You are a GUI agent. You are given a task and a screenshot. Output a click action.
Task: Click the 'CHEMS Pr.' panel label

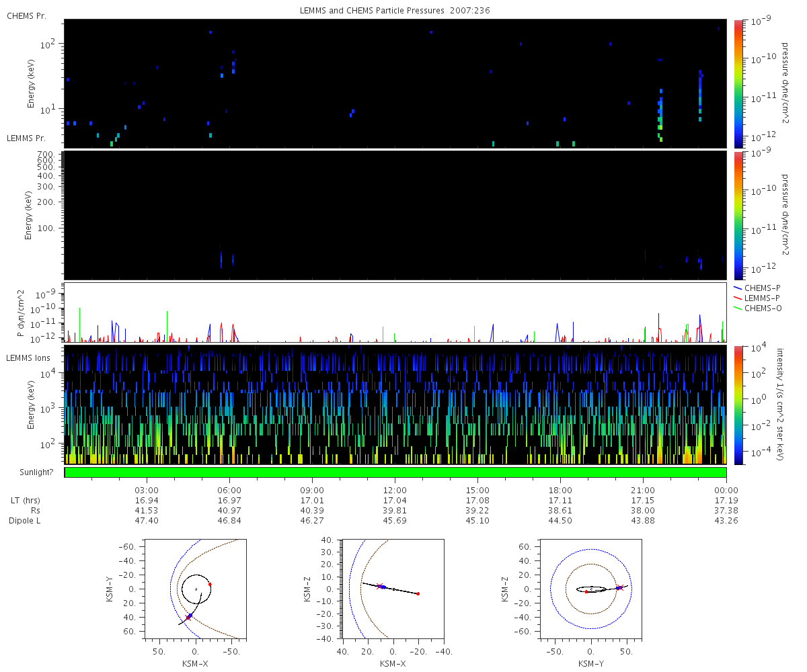pyautogui.click(x=26, y=16)
